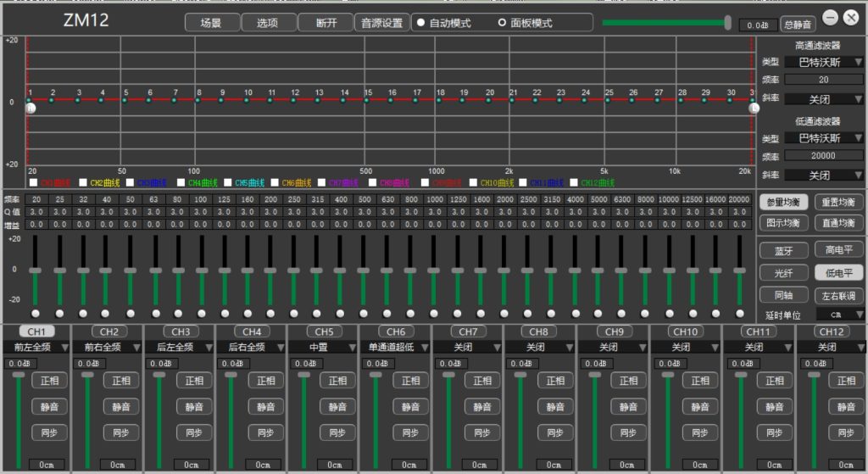Minimize the ZM12 window
Viewport: 868px width, 474px height.
[830, 18]
